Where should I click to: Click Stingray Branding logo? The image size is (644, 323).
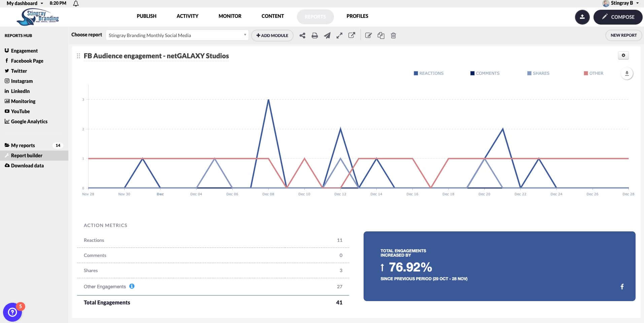coord(38,17)
